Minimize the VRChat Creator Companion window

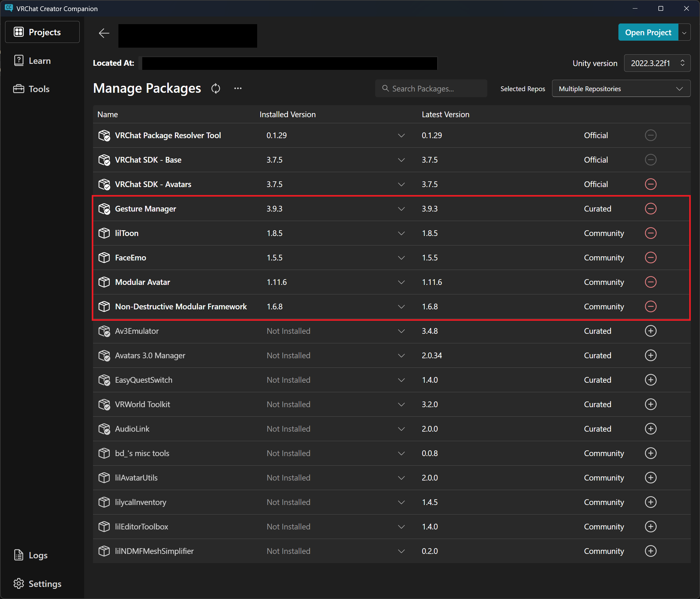pos(635,8)
